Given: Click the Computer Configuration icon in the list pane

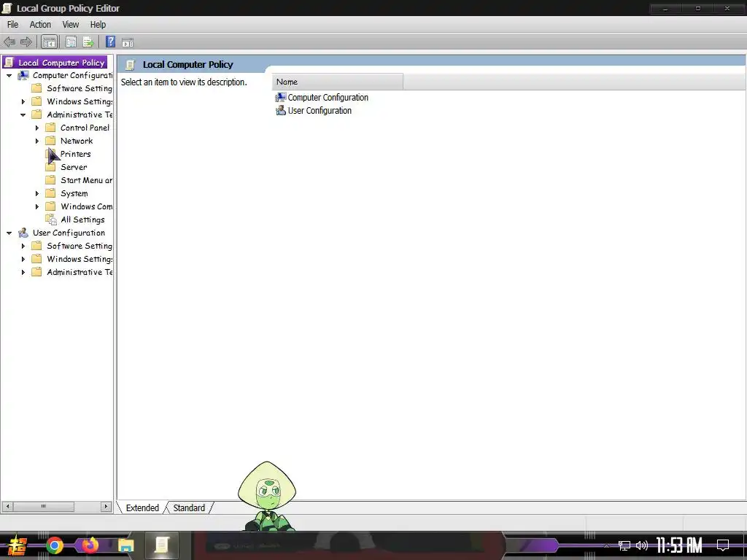Looking at the screenshot, I should [x=281, y=97].
